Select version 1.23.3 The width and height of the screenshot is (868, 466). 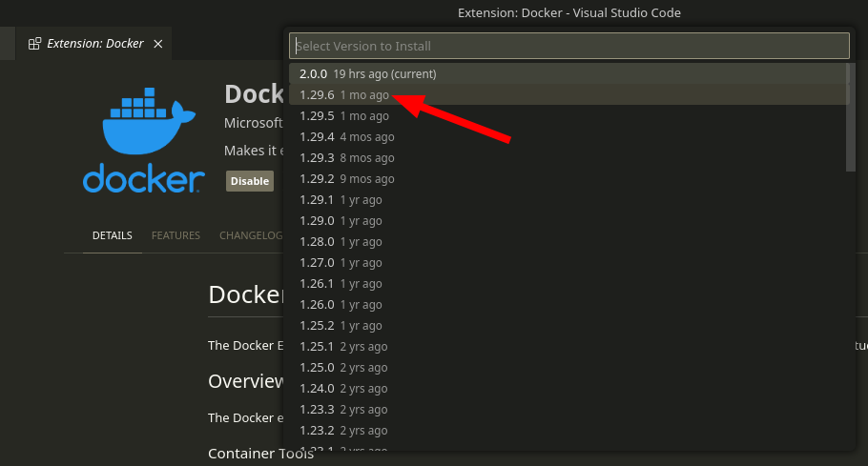pyautogui.click(x=569, y=410)
